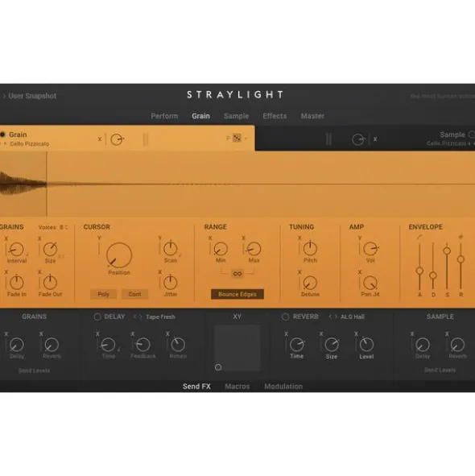475x476 pixels.
Task: Open the Grain tab
Action: click(200, 116)
